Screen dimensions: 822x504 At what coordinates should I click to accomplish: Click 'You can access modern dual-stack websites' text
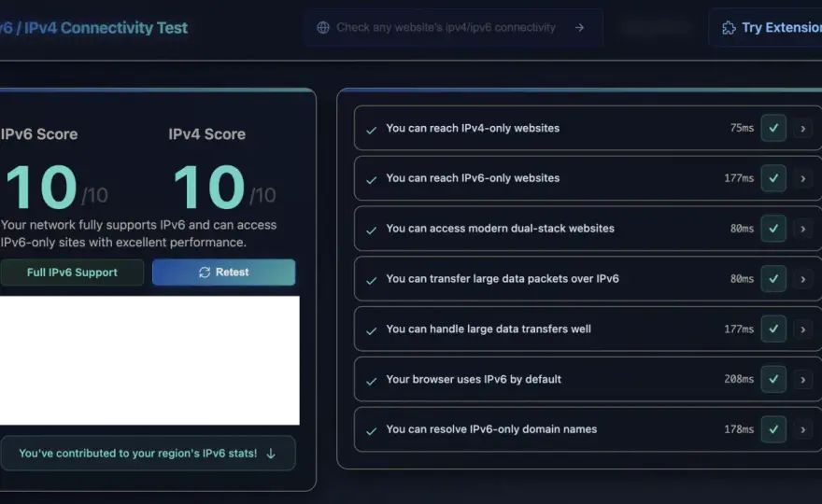click(500, 229)
